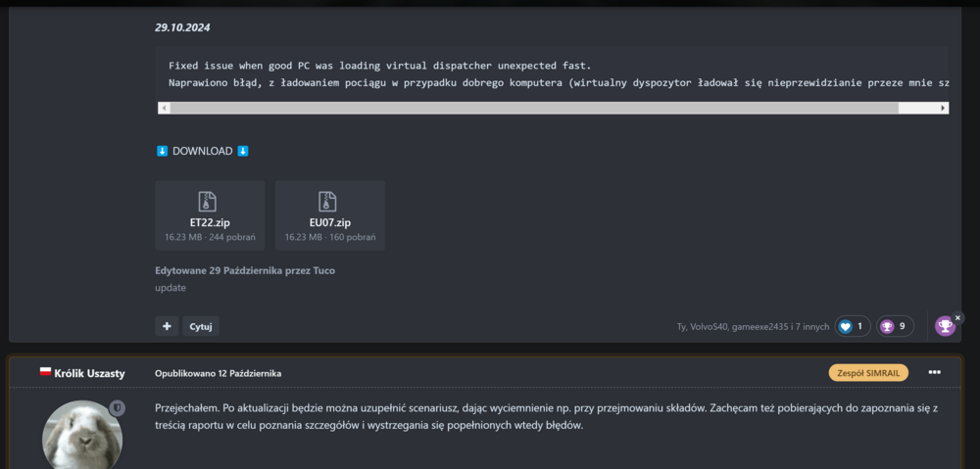
Task: Click the purple trophy reaction count
Action: tap(897, 326)
